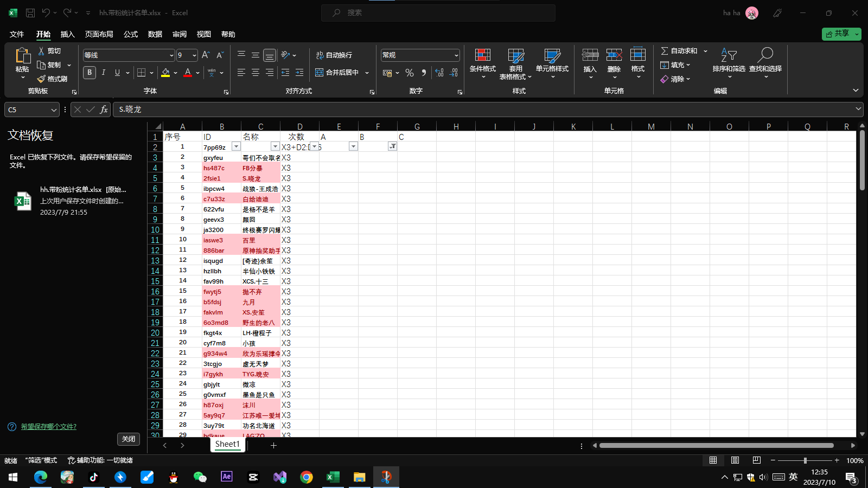Switch to Page Break Preview view
The image size is (868, 488).
[x=757, y=460]
